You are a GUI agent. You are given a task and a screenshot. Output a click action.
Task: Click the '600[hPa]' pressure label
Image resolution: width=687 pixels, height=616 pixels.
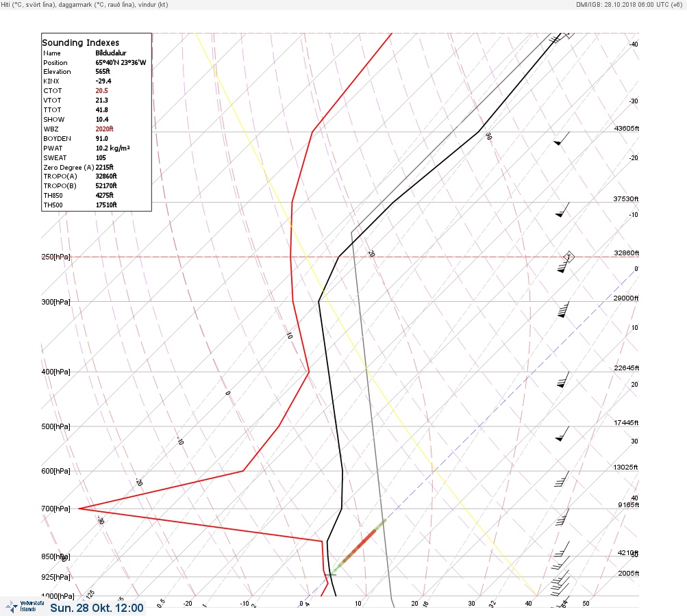coord(55,471)
